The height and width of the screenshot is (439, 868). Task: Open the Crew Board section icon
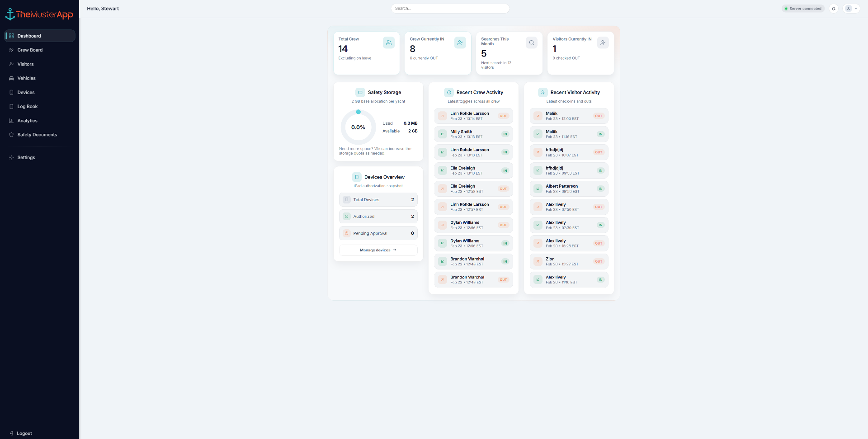[11, 50]
